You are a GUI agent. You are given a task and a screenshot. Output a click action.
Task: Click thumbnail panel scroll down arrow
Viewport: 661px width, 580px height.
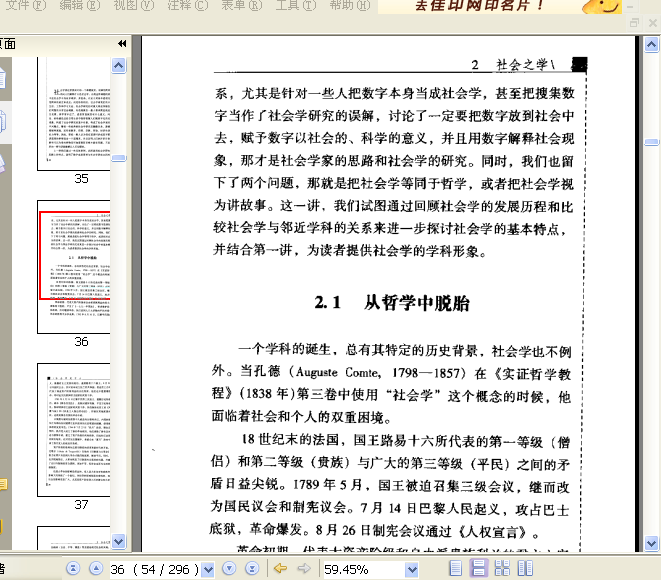pyautogui.click(x=118, y=541)
